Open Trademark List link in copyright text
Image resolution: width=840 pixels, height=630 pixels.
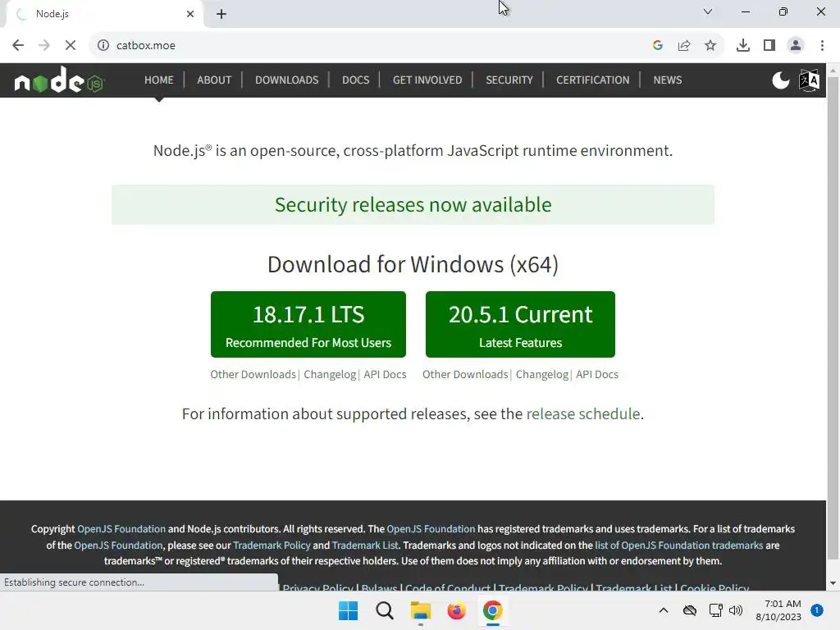point(365,546)
